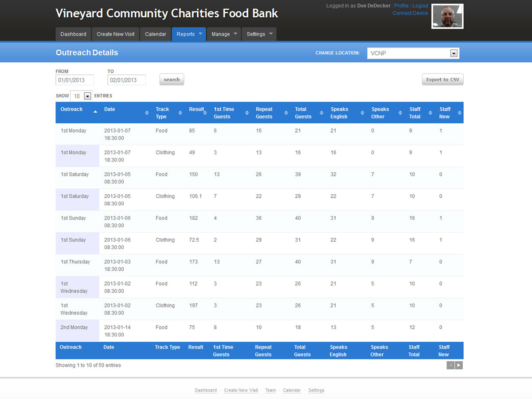Screen dimensions: 532x399
Task: Click sort arrows on Track Type column
Action: [180, 113]
